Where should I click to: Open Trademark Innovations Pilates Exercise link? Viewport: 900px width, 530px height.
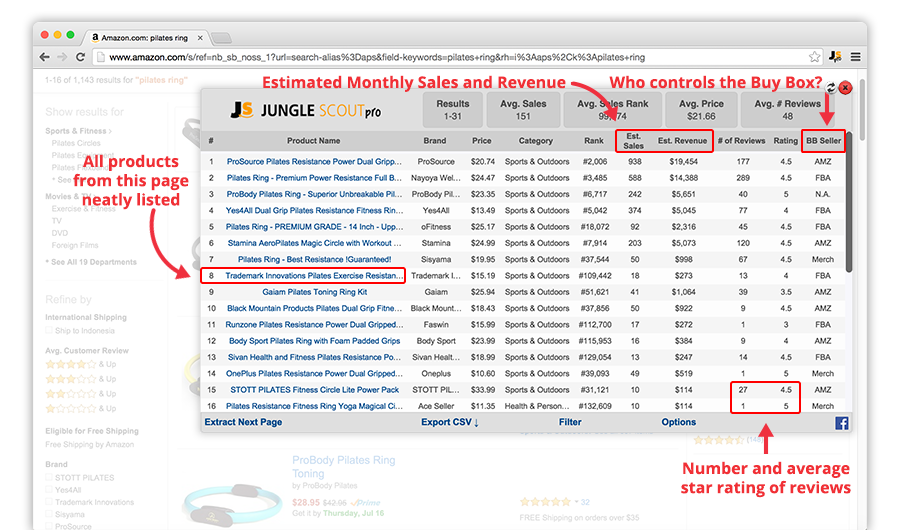pyautogui.click(x=314, y=276)
